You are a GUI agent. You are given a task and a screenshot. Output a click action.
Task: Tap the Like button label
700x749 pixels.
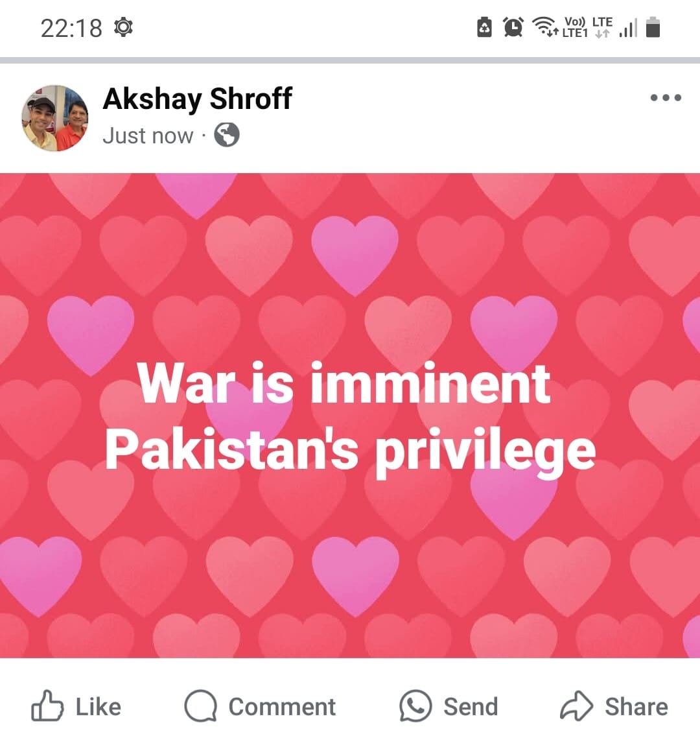click(99, 706)
